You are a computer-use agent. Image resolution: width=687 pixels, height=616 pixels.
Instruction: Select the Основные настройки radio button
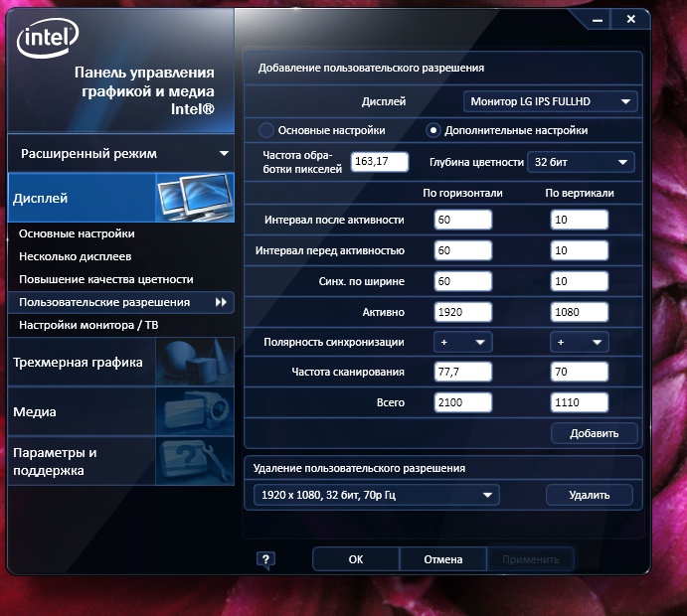click(x=265, y=130)
